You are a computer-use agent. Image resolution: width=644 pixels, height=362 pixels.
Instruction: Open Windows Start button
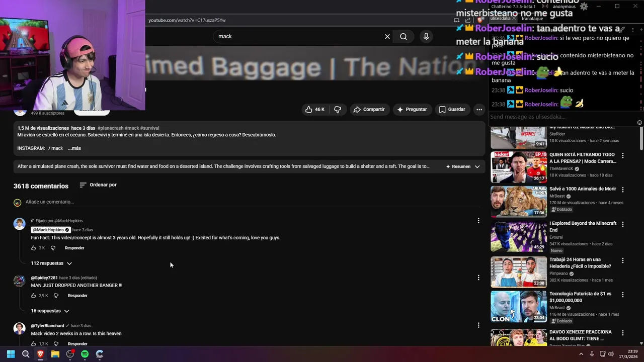pos(11,354)
